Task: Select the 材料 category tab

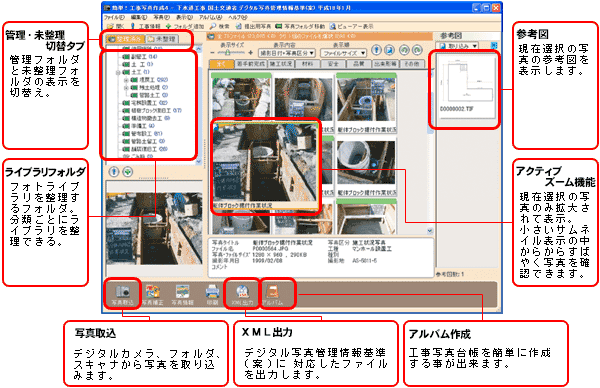Action: (x=307, y=64)
